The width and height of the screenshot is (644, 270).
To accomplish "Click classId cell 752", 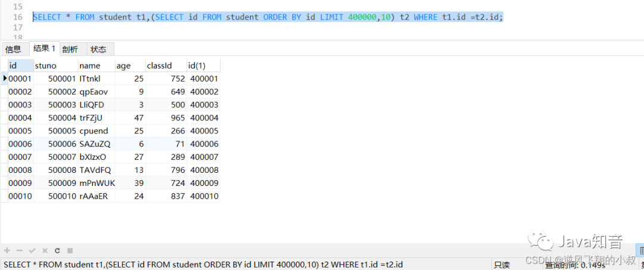I will click(166, 79).
